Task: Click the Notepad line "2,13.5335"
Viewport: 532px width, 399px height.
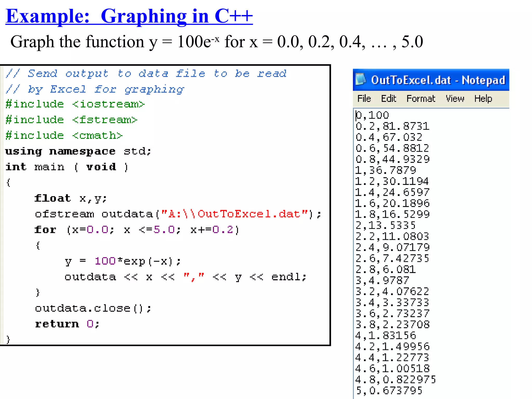Action: pyautogui.click(x=386, y=225)
